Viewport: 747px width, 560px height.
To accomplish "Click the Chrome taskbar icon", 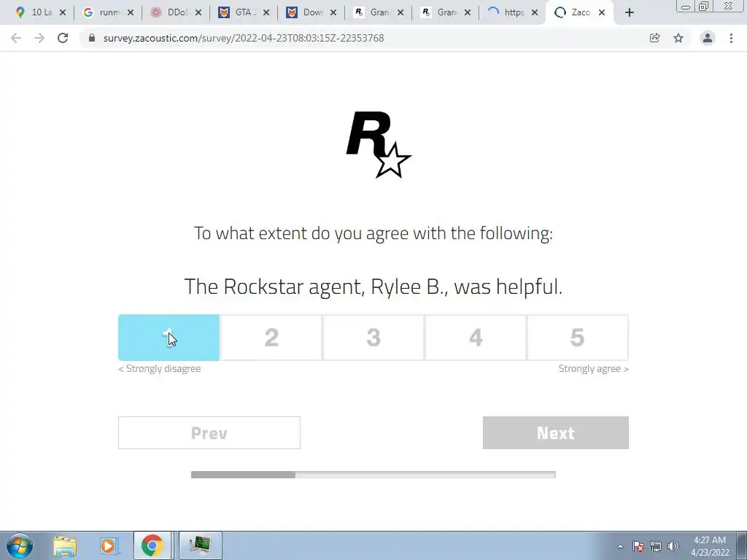I will 152,545.
